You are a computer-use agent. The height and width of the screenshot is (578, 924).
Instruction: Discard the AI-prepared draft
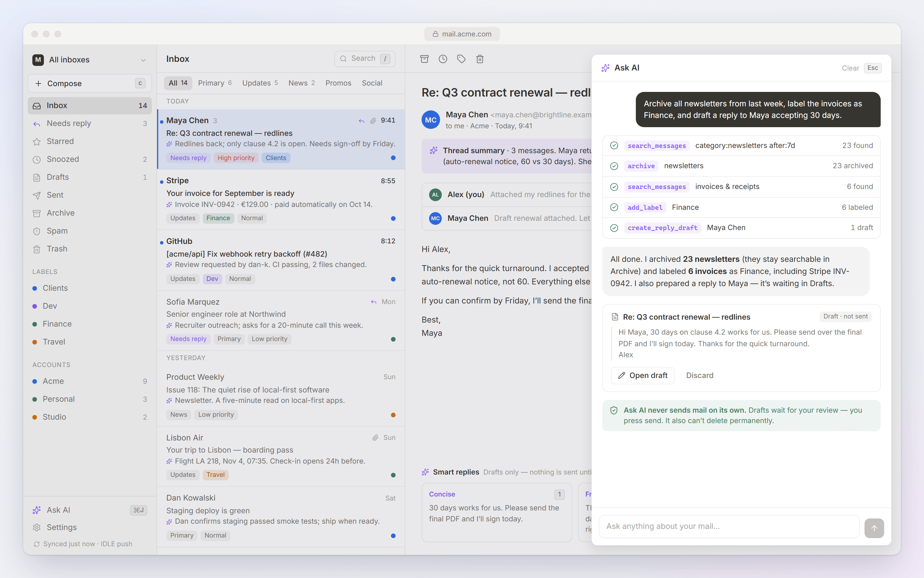coord(699,375)
